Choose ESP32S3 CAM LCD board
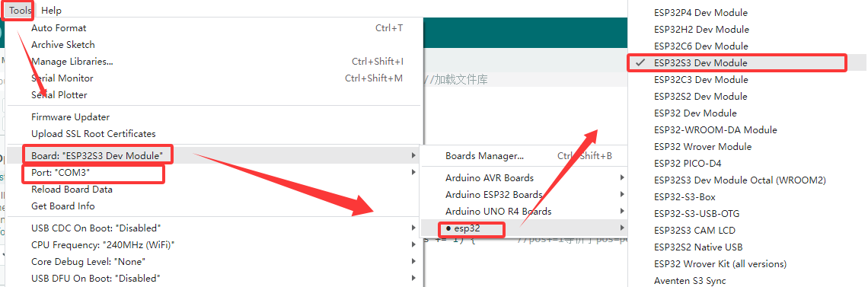 748,230
